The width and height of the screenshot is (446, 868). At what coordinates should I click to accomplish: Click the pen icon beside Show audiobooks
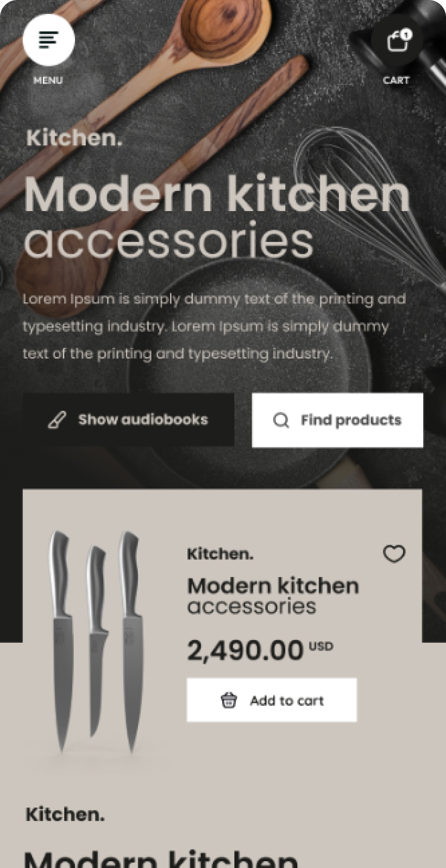57,420
